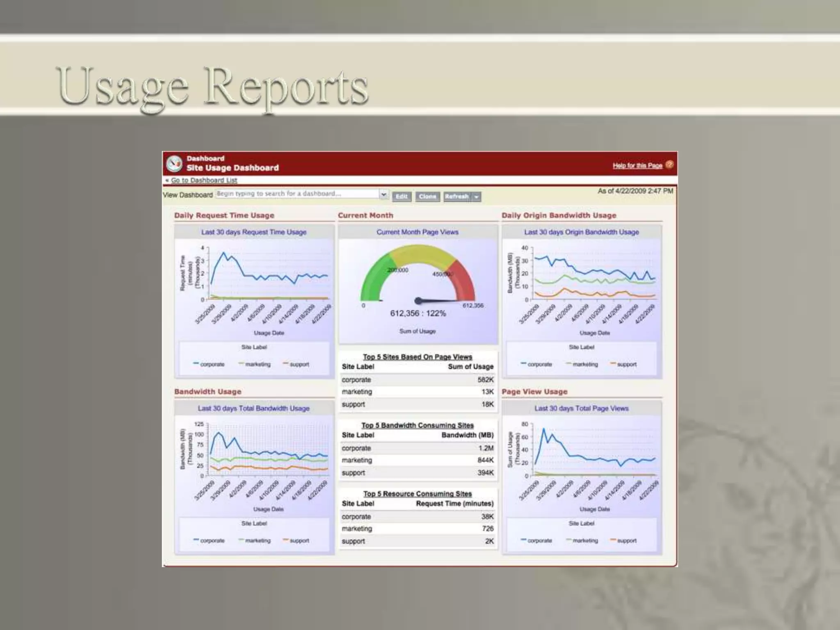
Task: Click marketing legend in Origin Bandwidth chart
Action: click(x=582, y=364)
